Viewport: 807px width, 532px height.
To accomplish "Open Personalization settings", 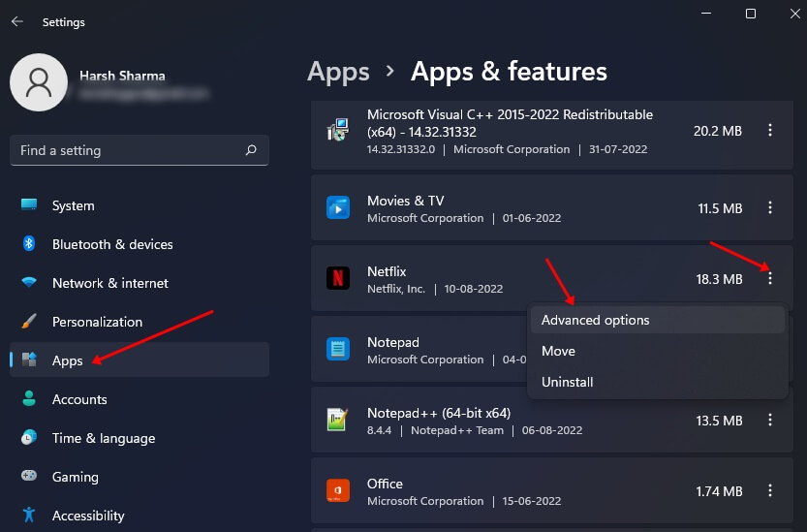I will pos(139,322).
